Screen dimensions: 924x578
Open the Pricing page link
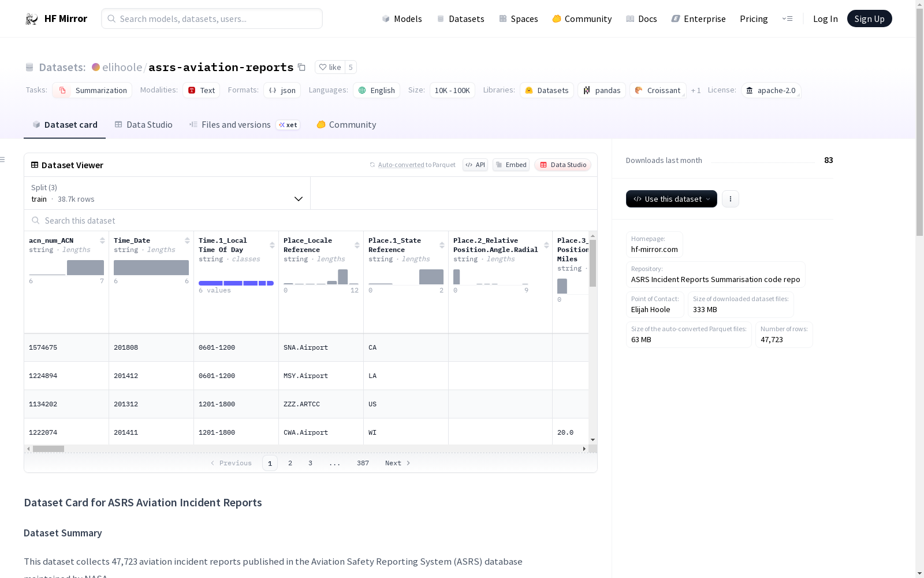pos(754,19)
